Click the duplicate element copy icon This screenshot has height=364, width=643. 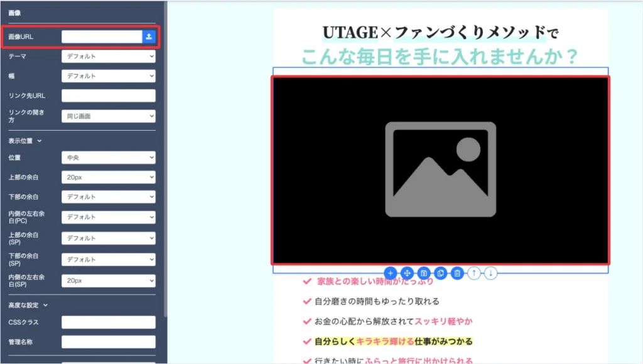tap(440, 273)
